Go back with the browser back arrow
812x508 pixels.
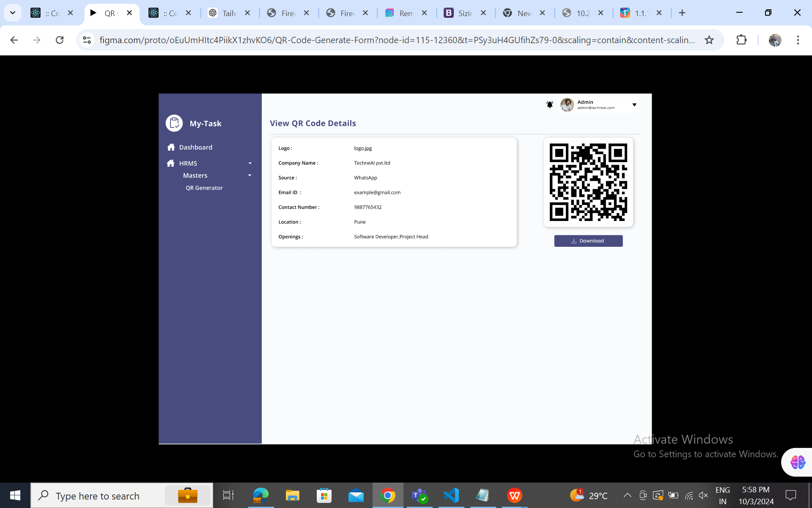[x=14, y=40]
